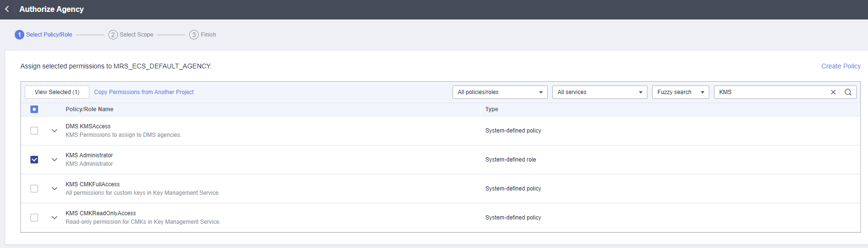Open the All policies/roles dropdown

[500, 92]
